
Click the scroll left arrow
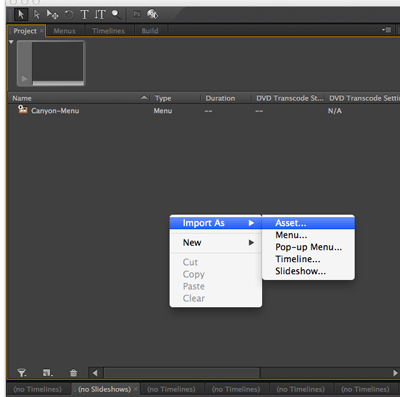click(95, 373)
